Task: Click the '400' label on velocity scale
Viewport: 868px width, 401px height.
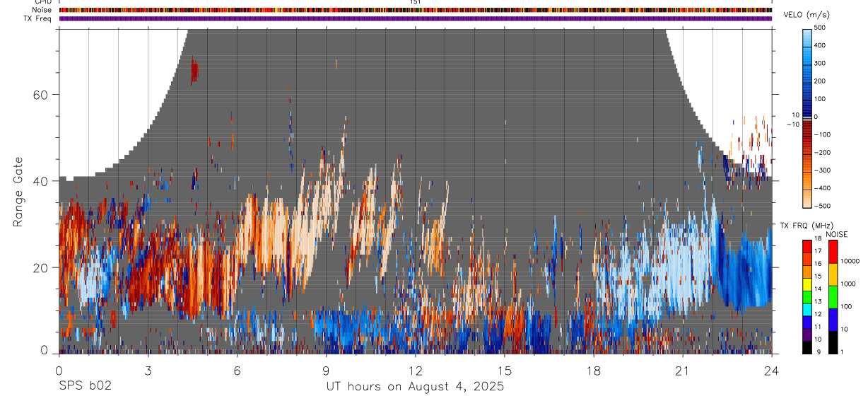Action: click(821, 45)
